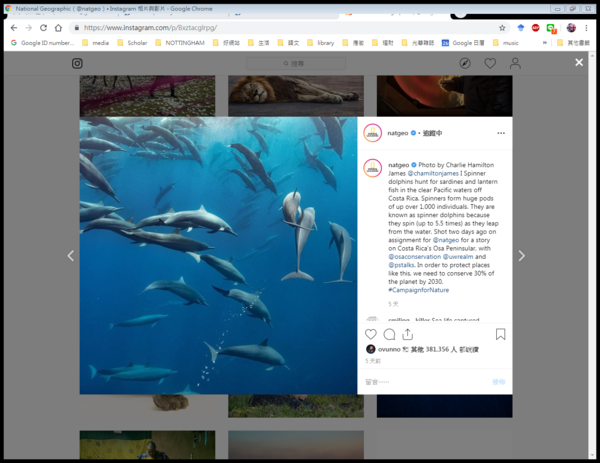This screenshot has width=600, height=463.
Task: Click ovunno liker username
Action: [389, 349]
